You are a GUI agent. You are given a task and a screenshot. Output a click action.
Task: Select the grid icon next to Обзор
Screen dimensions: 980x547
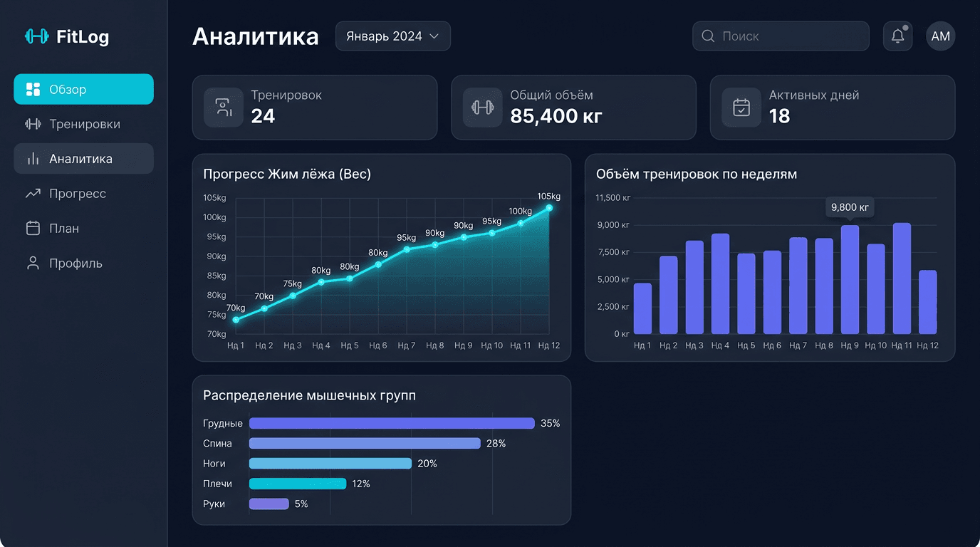tap(33, 88)
